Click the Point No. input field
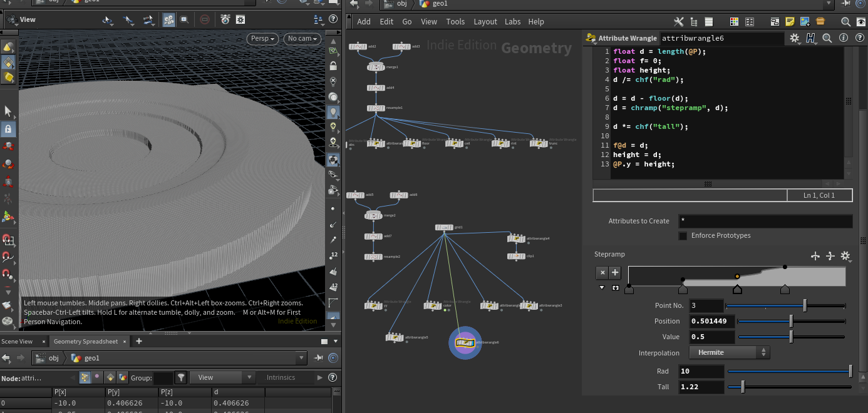The width and height of the screenshot is (868, 413). click(x=706, y=306)
